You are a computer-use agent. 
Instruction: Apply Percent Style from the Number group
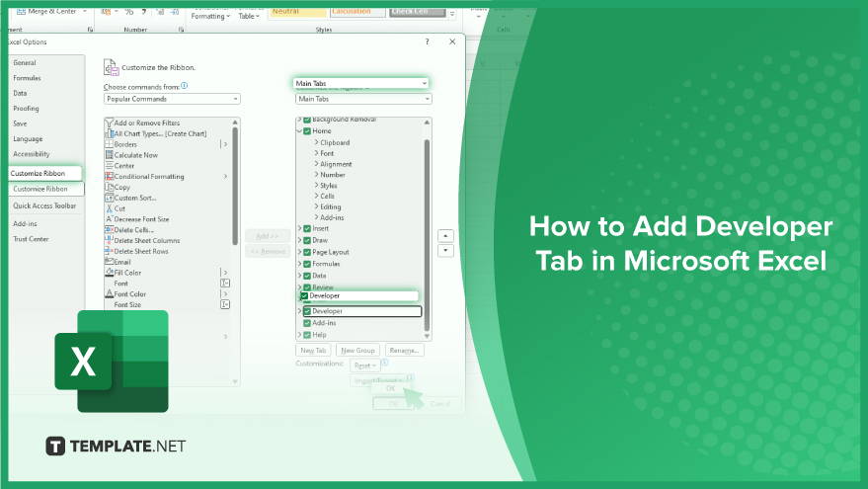(x=129, y=12)
